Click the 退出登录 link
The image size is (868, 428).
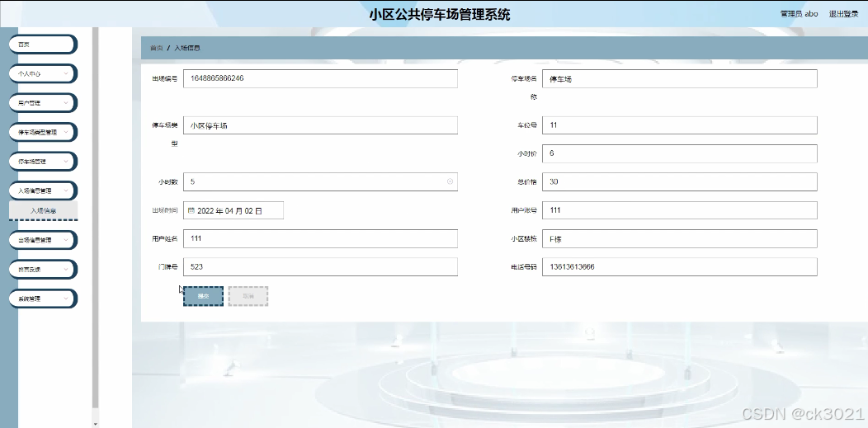pyautogui.click(x=843, y=14)
